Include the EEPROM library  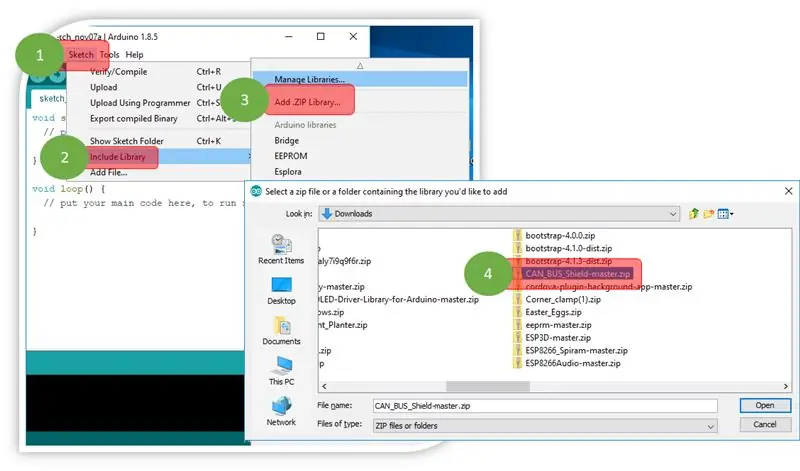[x=291, y=156]
